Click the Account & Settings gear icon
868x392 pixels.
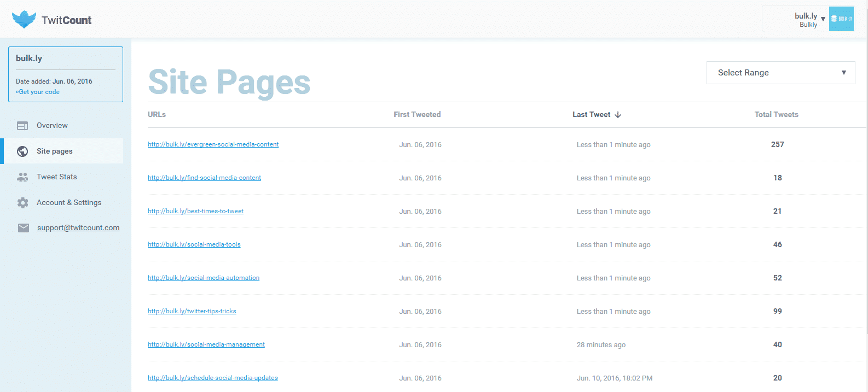[22, 203]
